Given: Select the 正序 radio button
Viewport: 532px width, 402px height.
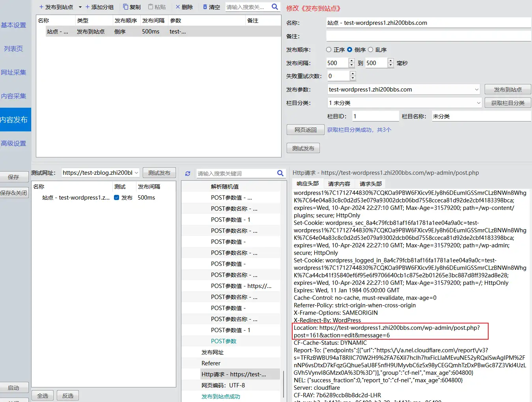Looking at the screenshot, I should pyautogui.click(x=329, y=50).
